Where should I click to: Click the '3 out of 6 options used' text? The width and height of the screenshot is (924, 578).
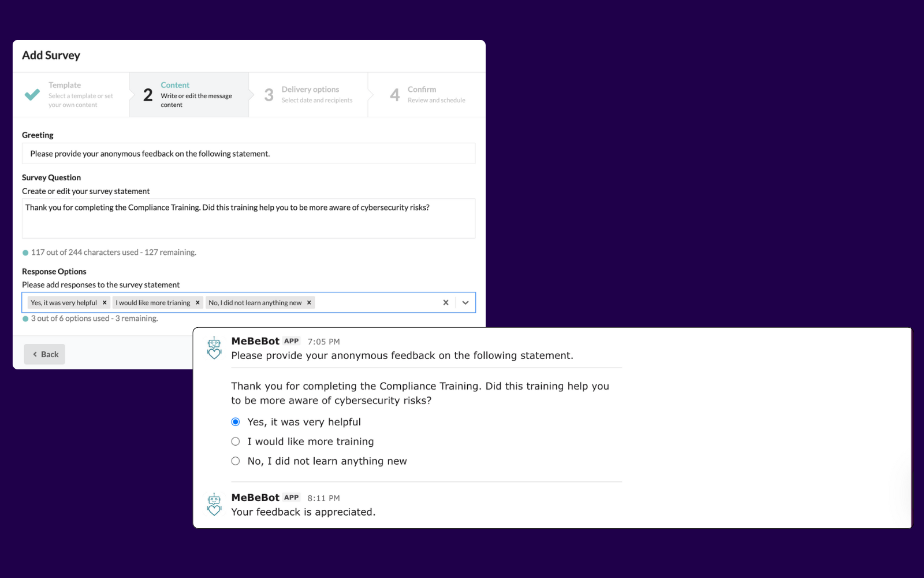pyautogui.click(x=94, y=318)
